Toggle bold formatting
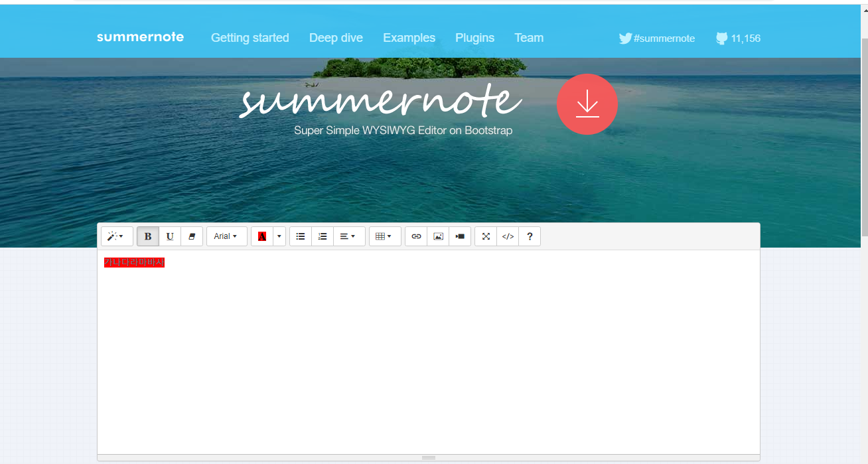The image size is (868, 464). click(148, 236)
